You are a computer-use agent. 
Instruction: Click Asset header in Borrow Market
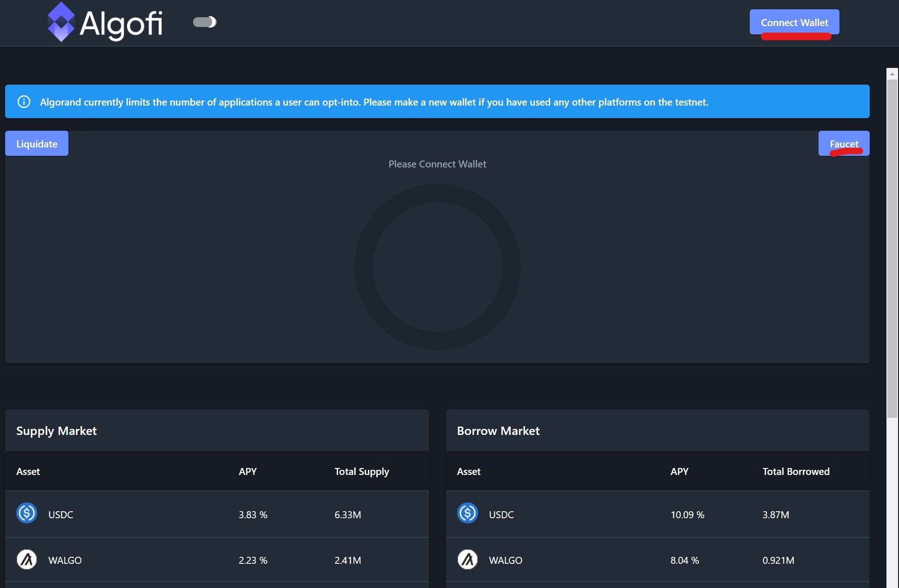(x=468, y=471)
